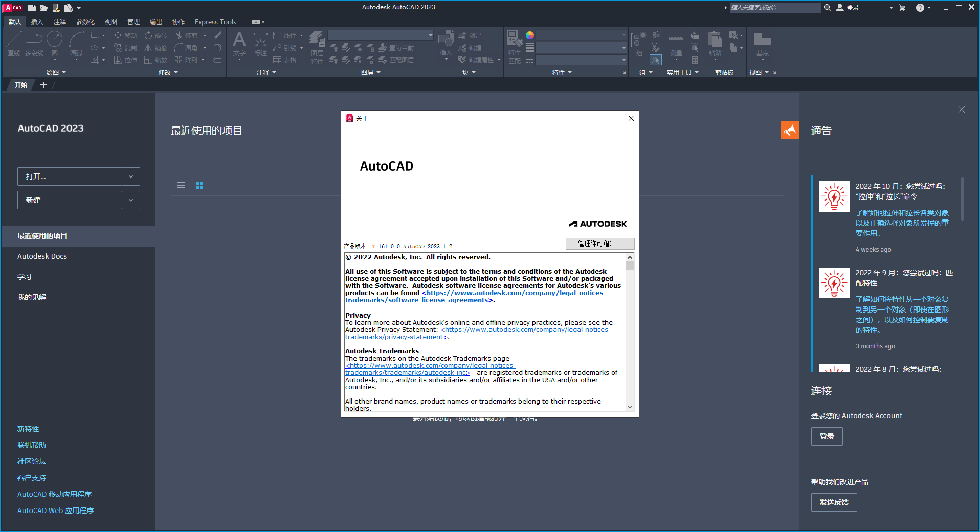The height and width of the screenshot is (532, 980).
Task: Click the Paste clipboard icon
Action: (715, 42)
